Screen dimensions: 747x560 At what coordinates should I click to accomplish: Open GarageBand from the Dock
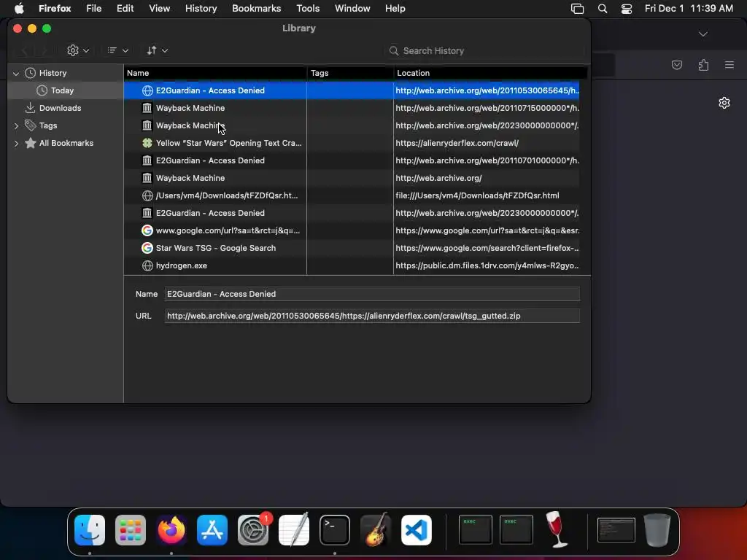[x=376, y=530]
